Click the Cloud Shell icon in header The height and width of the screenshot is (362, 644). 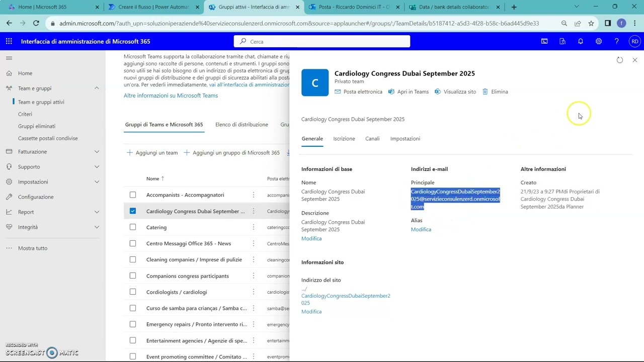coord(544,41)
